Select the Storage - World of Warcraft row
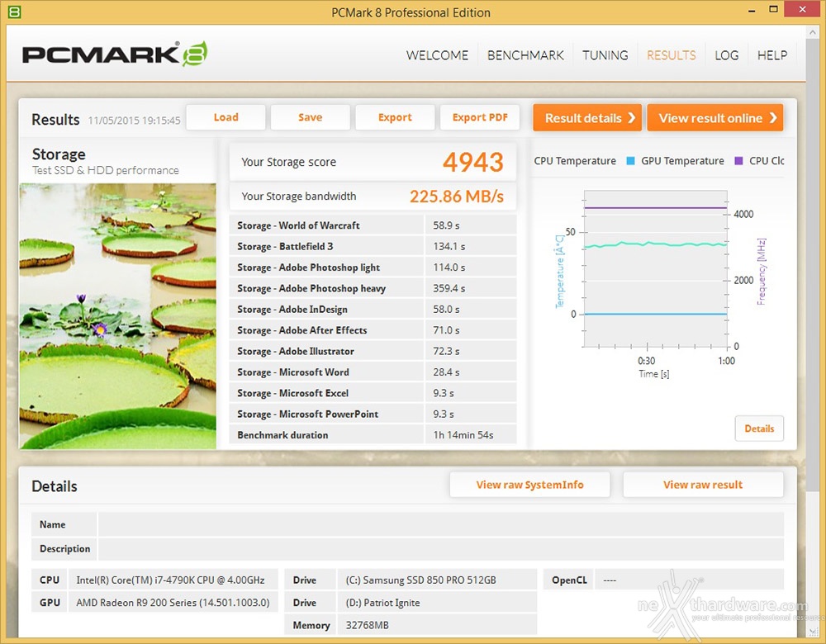This screenshot has height=644, width=826. pyautogui.click(x=373, y=225)
